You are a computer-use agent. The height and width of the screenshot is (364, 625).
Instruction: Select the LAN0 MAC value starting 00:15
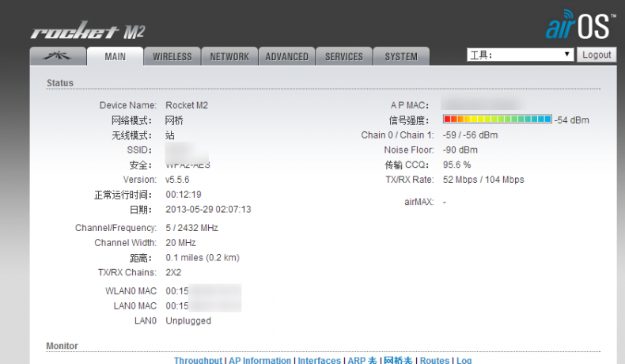coord(203,305)
